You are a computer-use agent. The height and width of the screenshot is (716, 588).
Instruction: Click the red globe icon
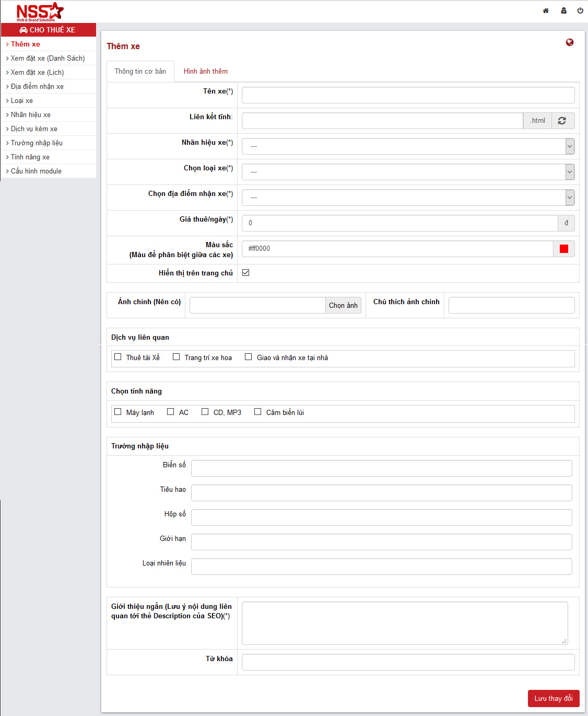click(570, 42)
